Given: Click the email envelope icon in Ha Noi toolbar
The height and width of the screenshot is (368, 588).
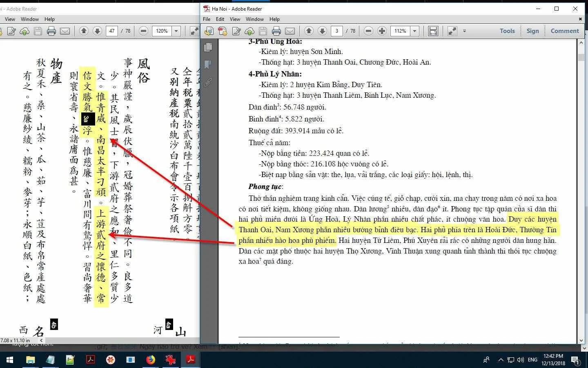Looking at the screenshot, I should (x=290, y=31).
